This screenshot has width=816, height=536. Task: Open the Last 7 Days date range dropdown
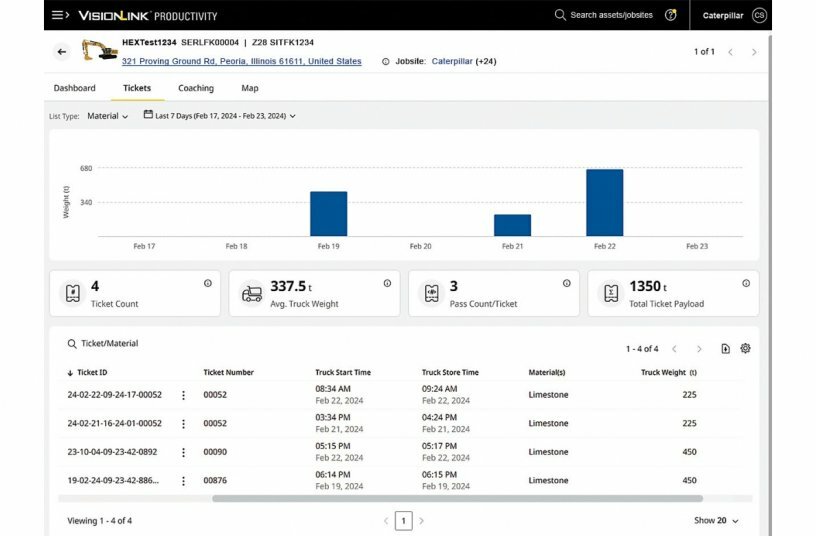click(220, 116)
